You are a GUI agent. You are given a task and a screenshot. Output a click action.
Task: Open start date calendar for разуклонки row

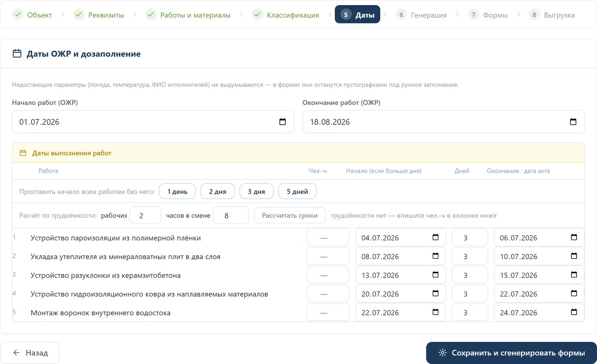coord(435,275)
